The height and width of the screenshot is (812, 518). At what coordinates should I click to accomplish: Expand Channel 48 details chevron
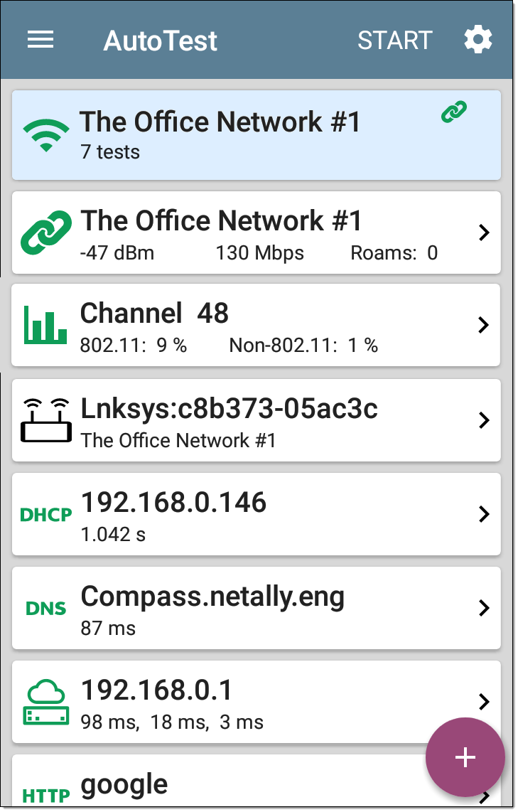point(484,325)
